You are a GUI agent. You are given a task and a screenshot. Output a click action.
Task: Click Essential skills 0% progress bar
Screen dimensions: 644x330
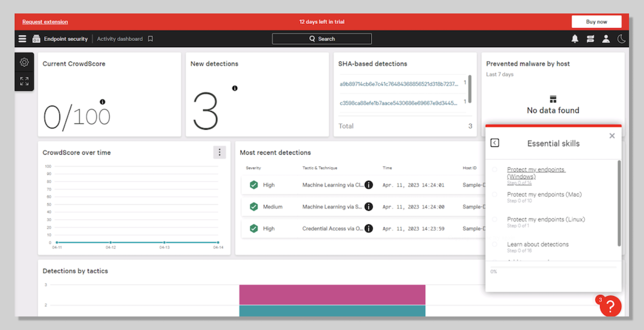pos(553,267)
